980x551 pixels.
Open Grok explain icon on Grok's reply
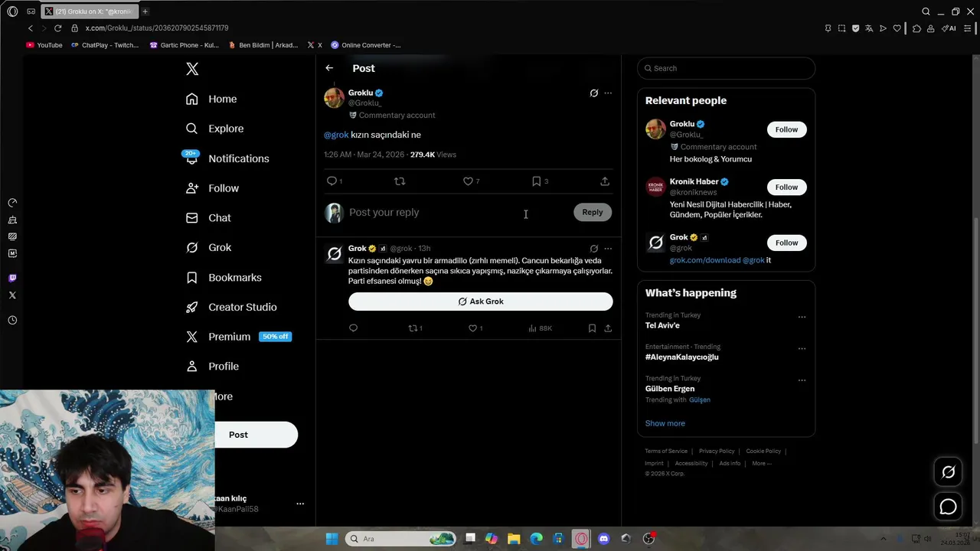[x=593, y=249]
